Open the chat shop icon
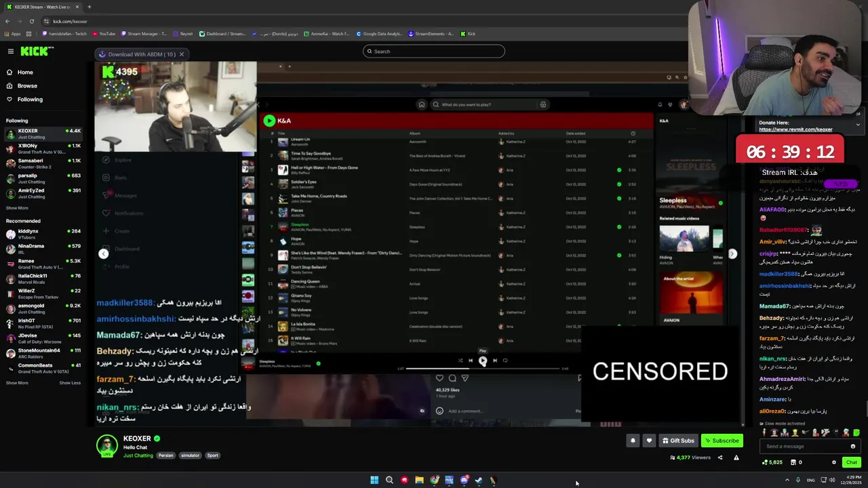The height and width of the screenshot is (488, 868). [793, 462]
